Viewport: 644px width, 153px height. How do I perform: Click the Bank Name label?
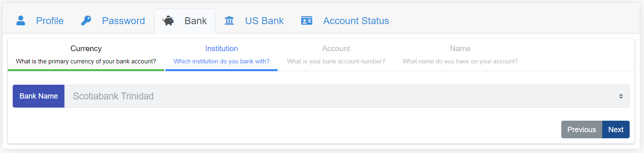coord(38,96)
